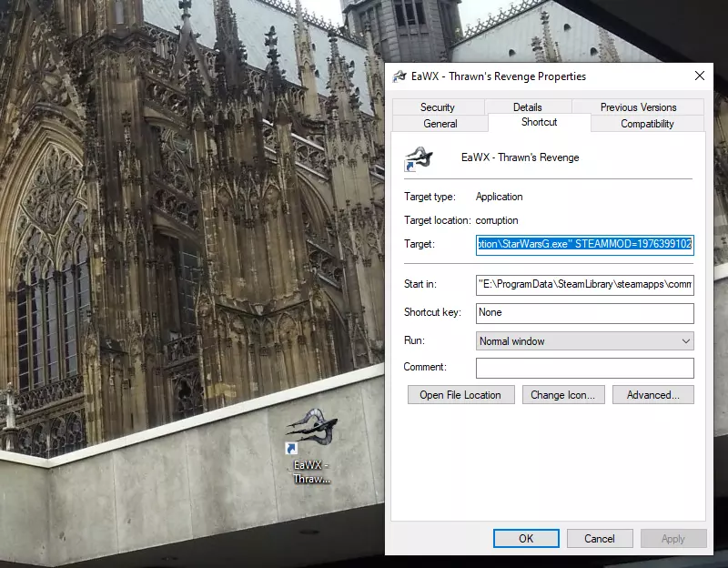The height and width of the screenshot is (568, 728).
Task: Open the EaWX Thrawn's Revenge desktop shortcut icon
Action: (311, 431)
